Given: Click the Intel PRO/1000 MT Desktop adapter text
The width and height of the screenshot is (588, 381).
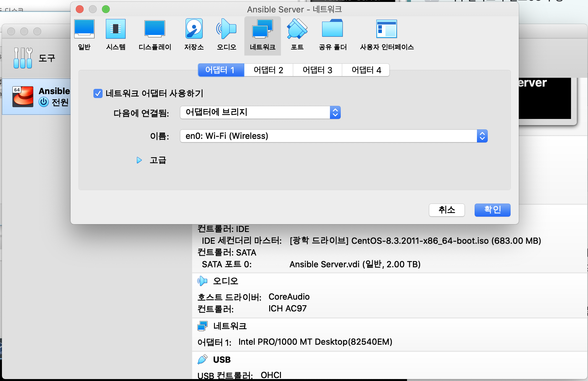Looking at the screenshot, I should pos(315,342).
